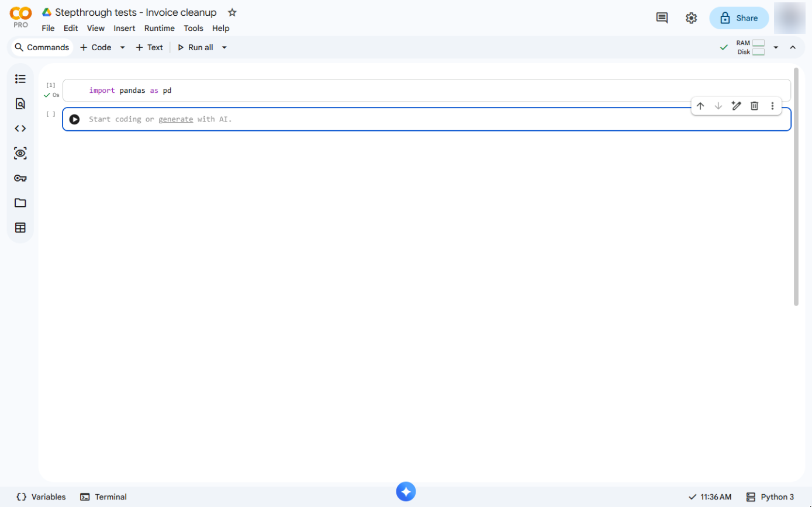
Task: Collapse the header with the chevron up
Action: click(793, 47)
